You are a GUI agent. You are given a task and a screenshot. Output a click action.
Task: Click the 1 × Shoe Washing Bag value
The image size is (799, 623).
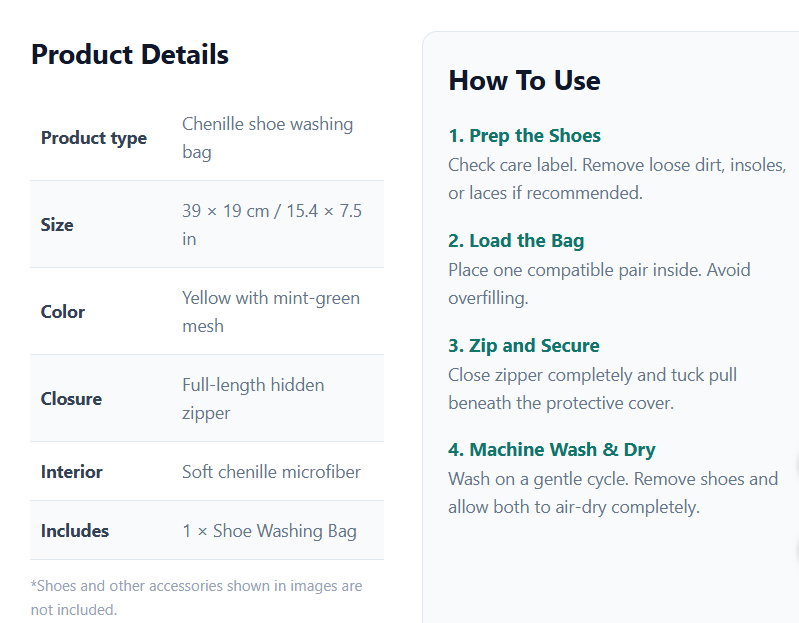(x=269, y=531)
